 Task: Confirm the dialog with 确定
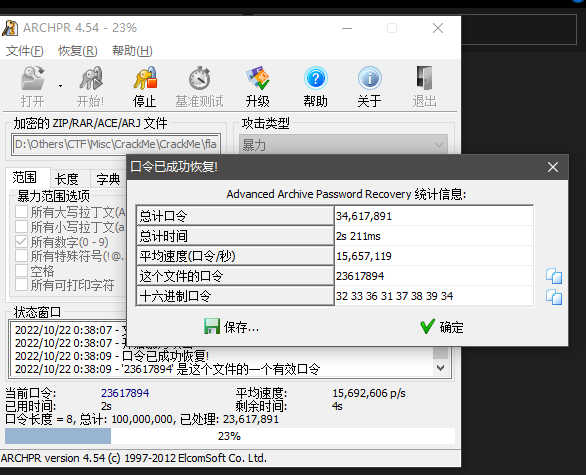pos(442,327)
